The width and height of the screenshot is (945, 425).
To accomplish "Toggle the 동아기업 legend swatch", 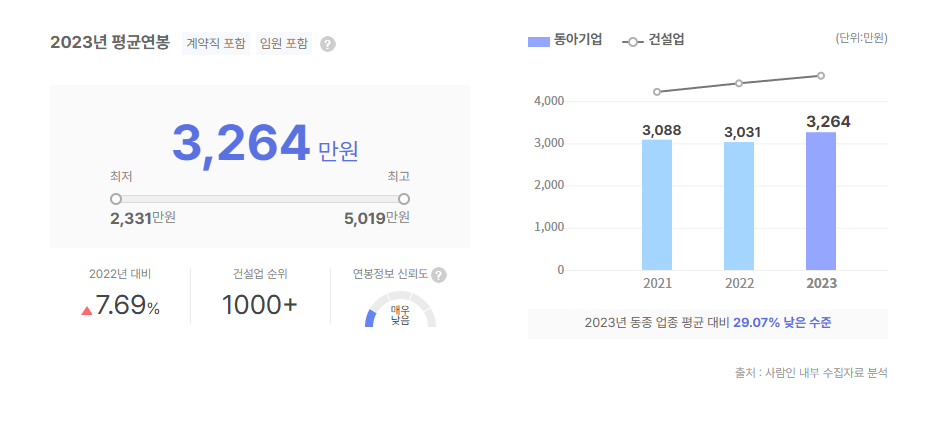I will (539, 42).
